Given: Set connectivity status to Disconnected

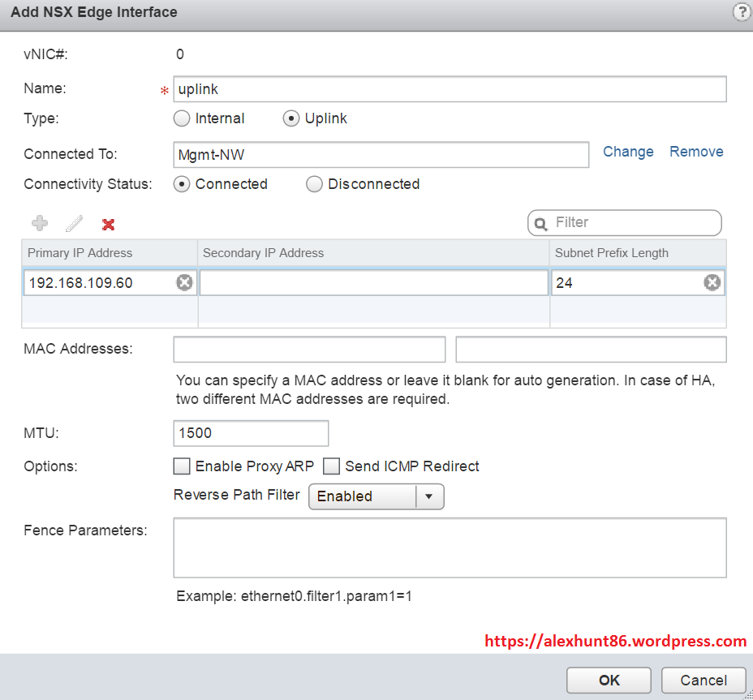Looking at the screenshot, I should [x=315, y=184].
